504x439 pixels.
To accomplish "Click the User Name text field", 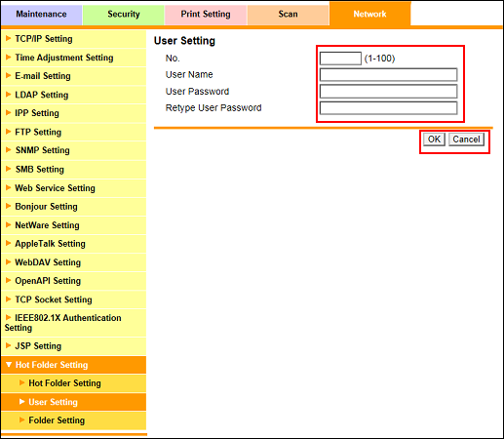I will [388, 75].
